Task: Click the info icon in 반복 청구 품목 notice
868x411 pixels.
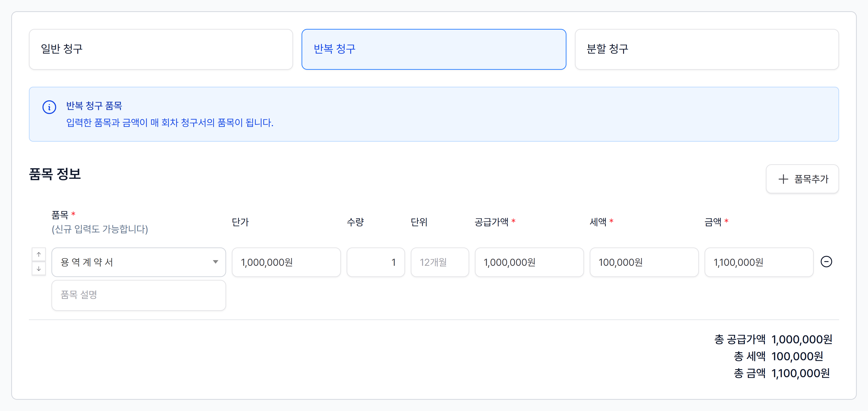Action: tap(49, 107)
